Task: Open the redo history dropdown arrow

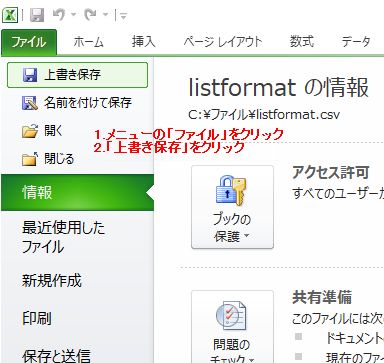Action: [x=105, y=15]
